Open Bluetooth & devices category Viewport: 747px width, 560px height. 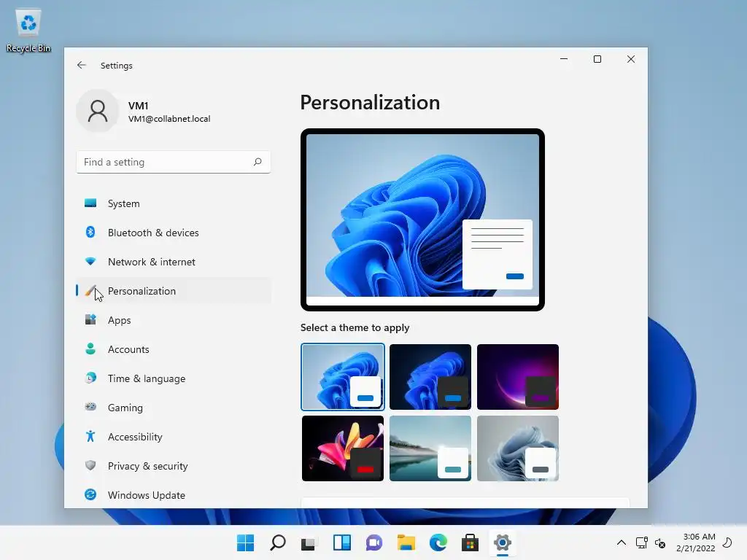click(174, 233)
